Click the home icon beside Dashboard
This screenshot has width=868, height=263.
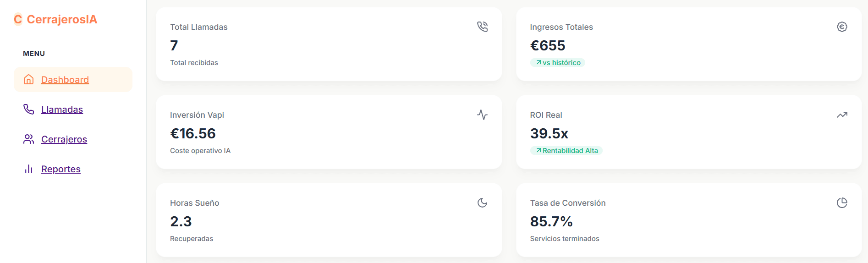[x=28, y=79]
